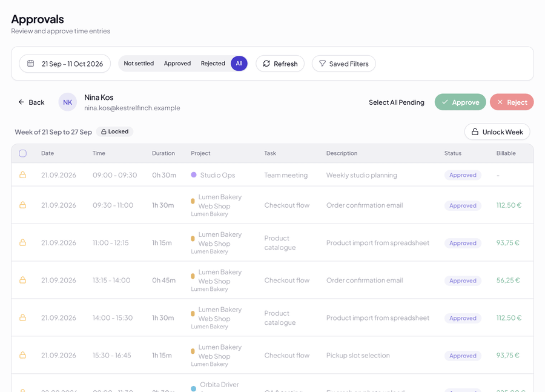
Task: Click the orange project dot in 09:30 - 11:00 row
Action: 193,201
